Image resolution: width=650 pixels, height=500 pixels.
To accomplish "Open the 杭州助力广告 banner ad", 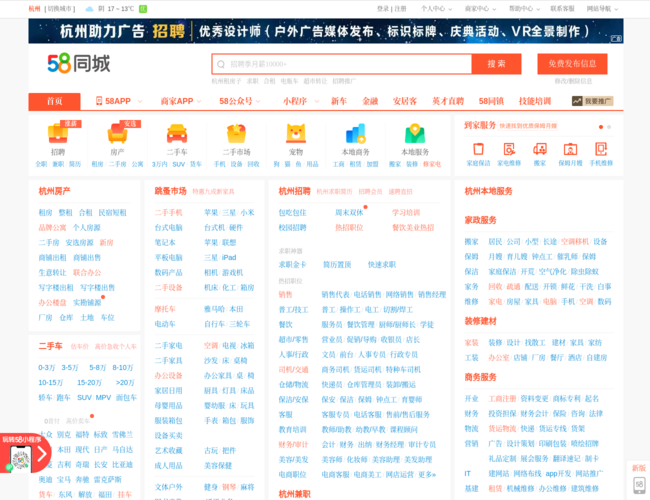I will click(x=326, y=31).
